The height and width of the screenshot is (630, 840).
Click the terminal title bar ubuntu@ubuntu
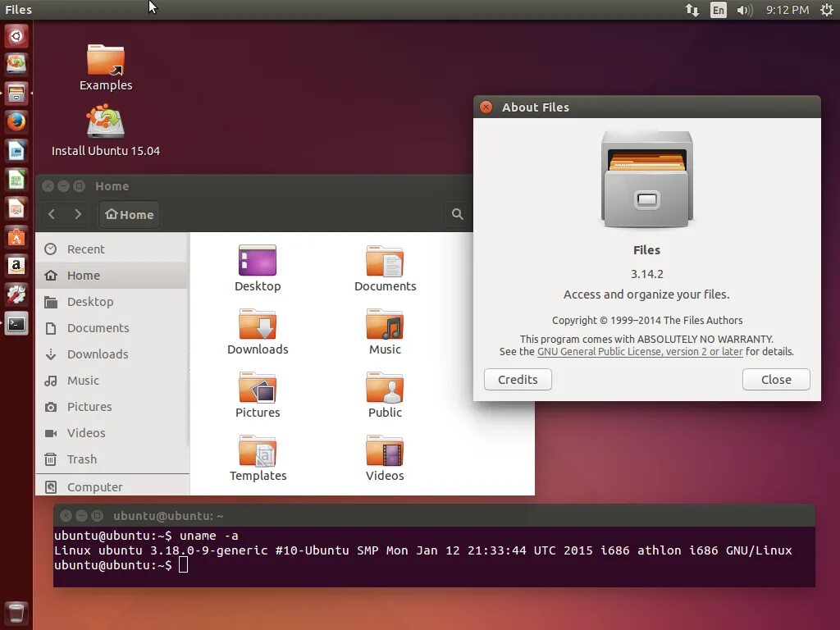click(x=434, y=515)
